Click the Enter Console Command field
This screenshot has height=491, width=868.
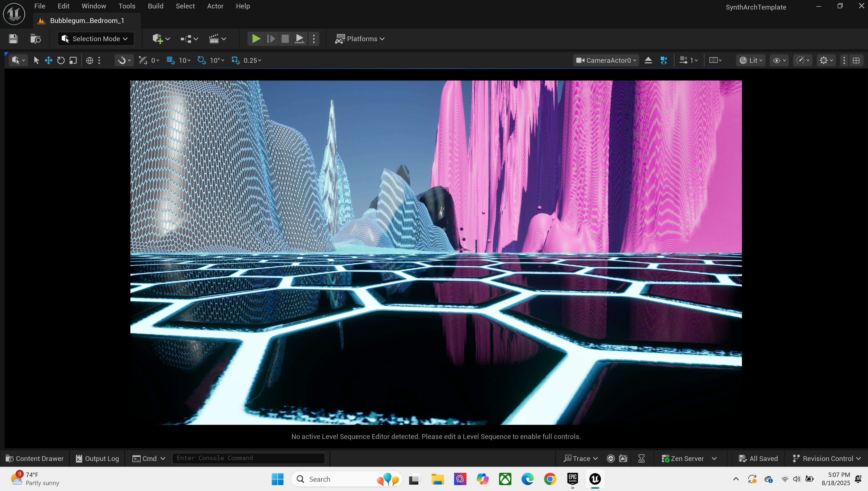coord(248,458)
